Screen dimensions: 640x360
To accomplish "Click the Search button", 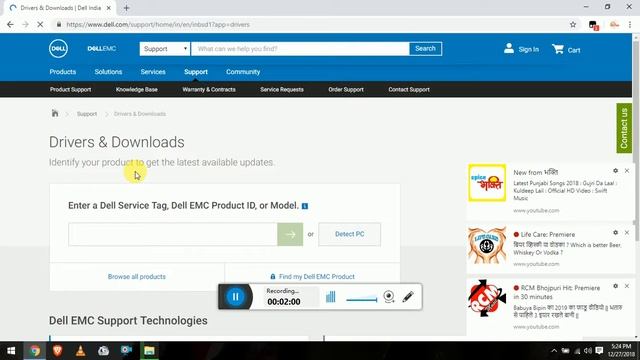I will 425,49.
